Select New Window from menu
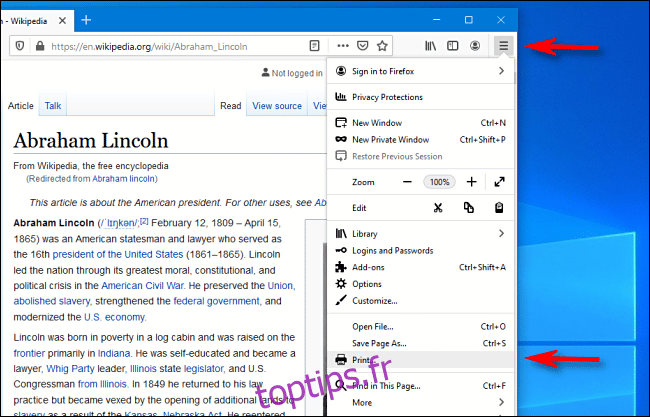Viewport: 650px width, 417px height. tap(420, 123)
